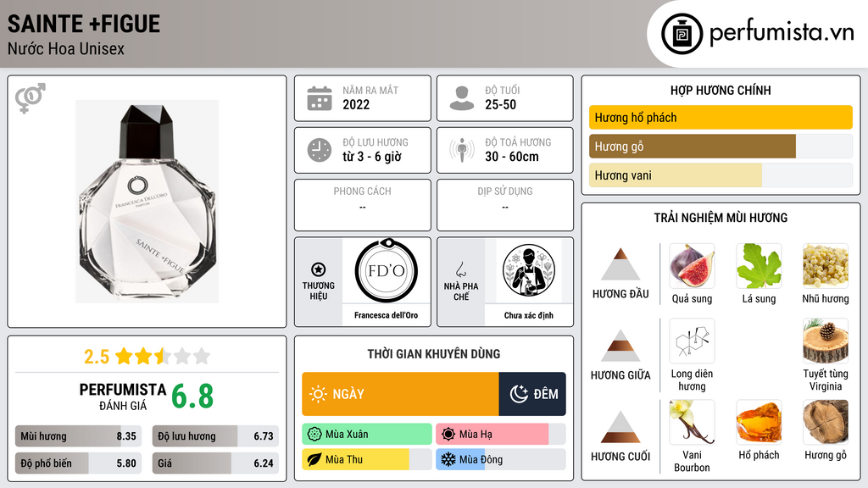The image size is (868, 488).
Task: Click the pink Mùa Hạ season bar
Action: [x=492, y=435]
